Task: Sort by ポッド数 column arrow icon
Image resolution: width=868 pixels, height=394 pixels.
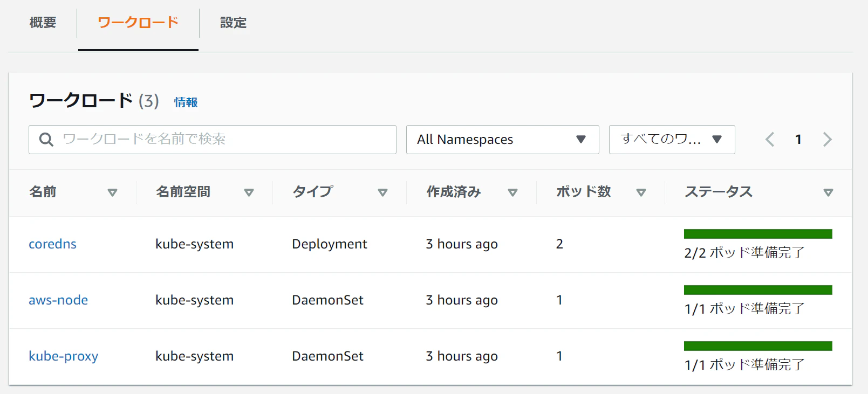Action: pos(641,192)
